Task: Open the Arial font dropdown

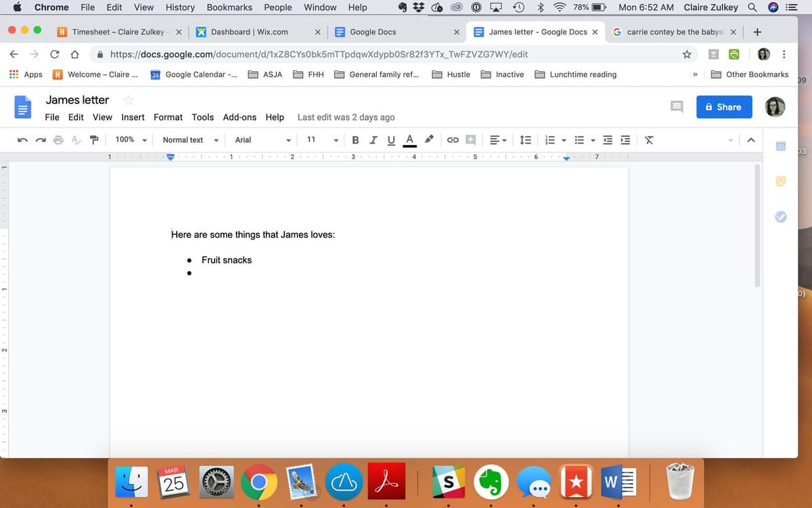Action: point(263,140)
